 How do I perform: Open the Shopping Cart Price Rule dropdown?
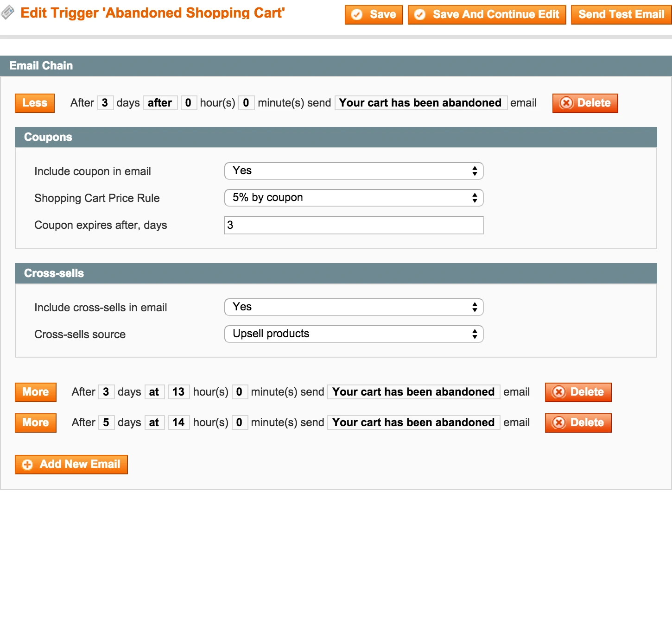click(x=354, y=198)
